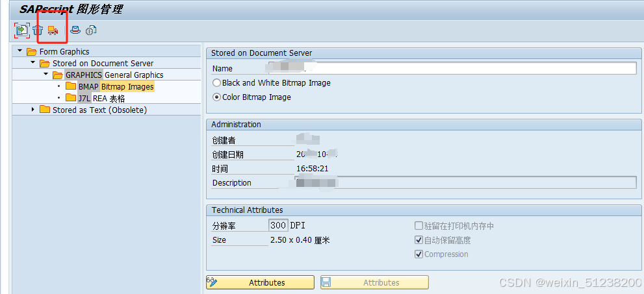644x294 pixels.
Task: Click the BMAP folder icon
Action: [71, 86]
